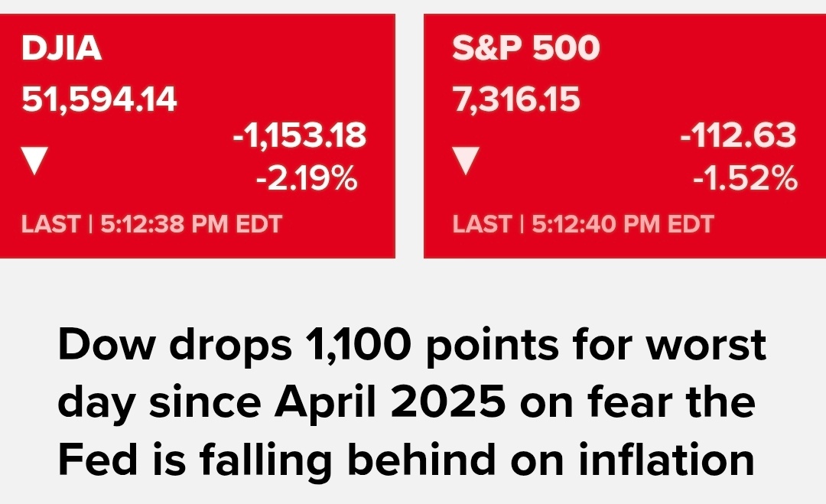This screenshot has width=826, height=504.
Task: Open the Dow drops 1,100 points headline
Action: coord(412,402)
